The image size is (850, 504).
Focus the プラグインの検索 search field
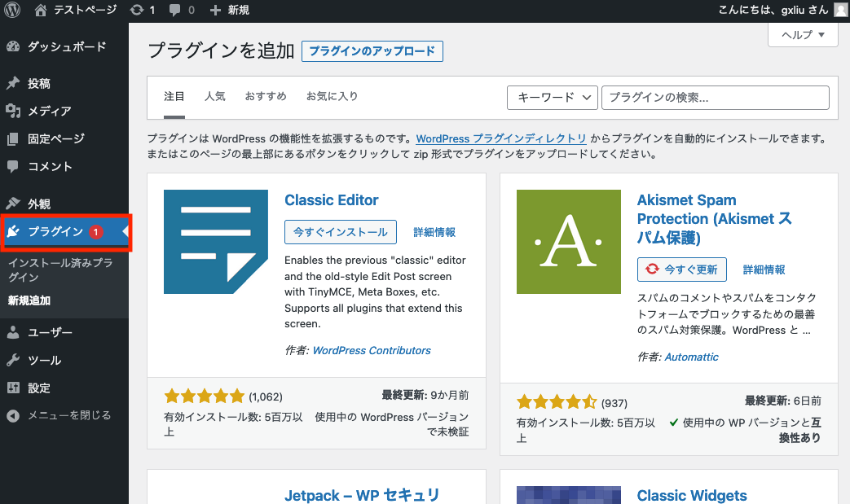point(715,98)
